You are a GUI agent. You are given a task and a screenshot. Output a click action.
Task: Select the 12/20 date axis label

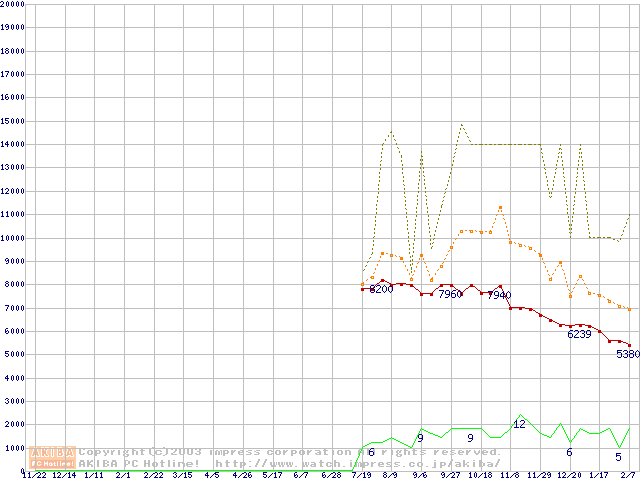pyautogui.click(x=569, y=475)
